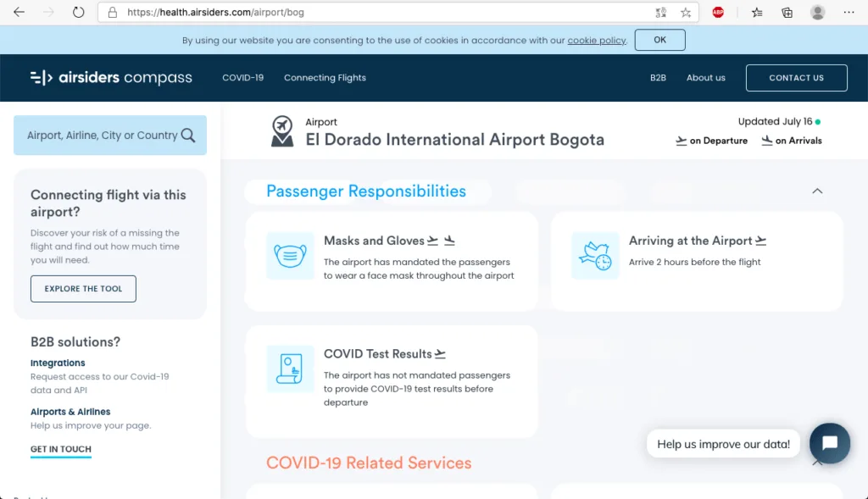Screen dimensions: 868x499
Task: Click the face mask icon
Action: click(290, 256)
